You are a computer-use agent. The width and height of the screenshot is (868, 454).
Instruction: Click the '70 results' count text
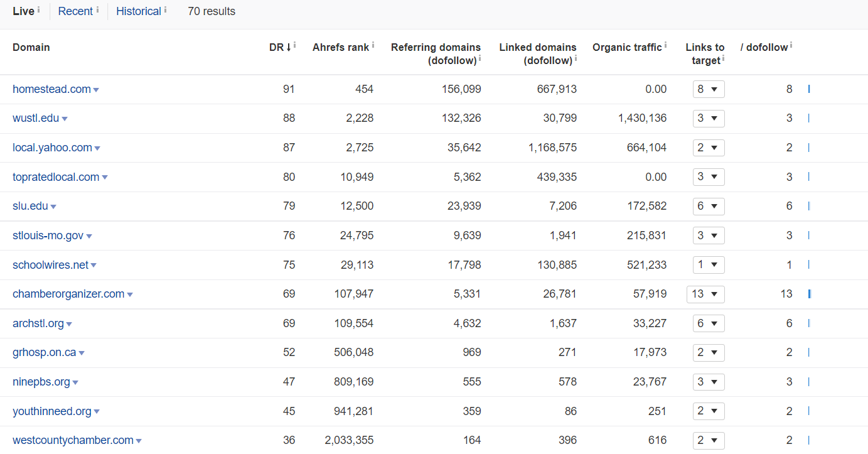[x=212, y=11]
